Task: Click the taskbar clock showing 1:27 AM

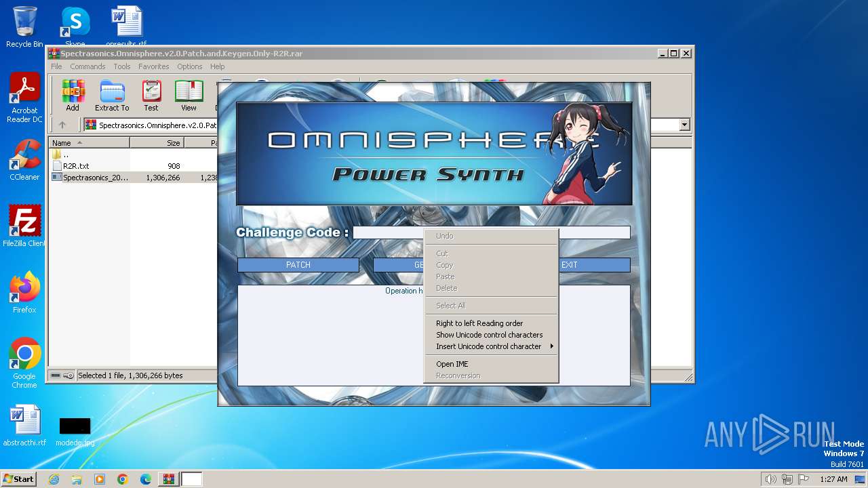Action: [x=833, y=479]
